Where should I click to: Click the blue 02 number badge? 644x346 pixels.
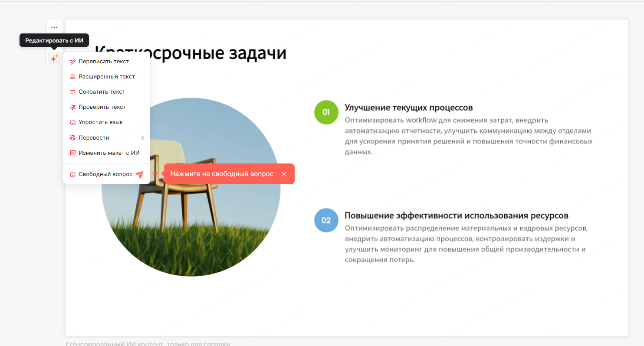coord(326,220)
